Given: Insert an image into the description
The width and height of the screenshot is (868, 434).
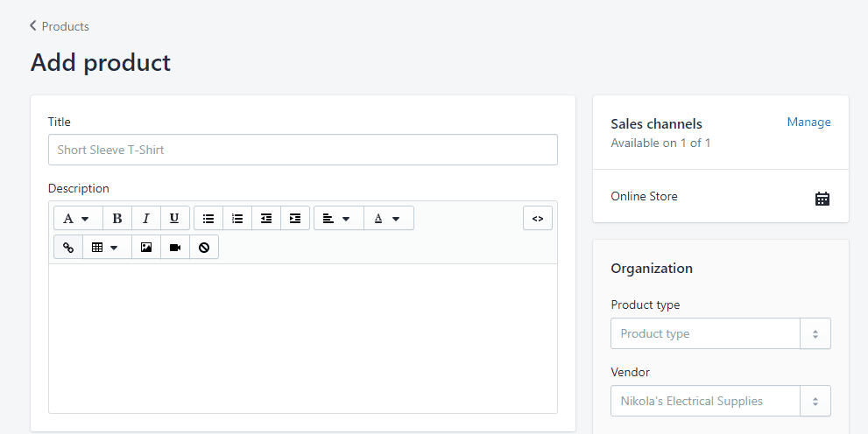Looking at the screenshot, I should point(146,247).
